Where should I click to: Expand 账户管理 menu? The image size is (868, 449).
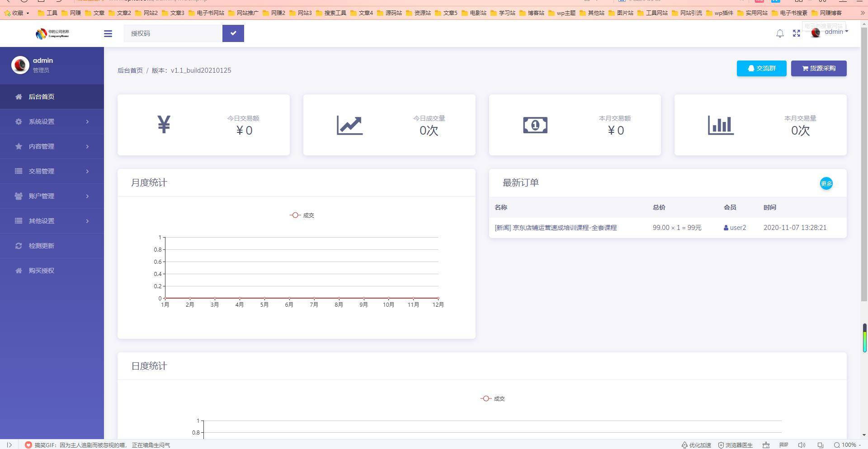[x=52, y=196]
